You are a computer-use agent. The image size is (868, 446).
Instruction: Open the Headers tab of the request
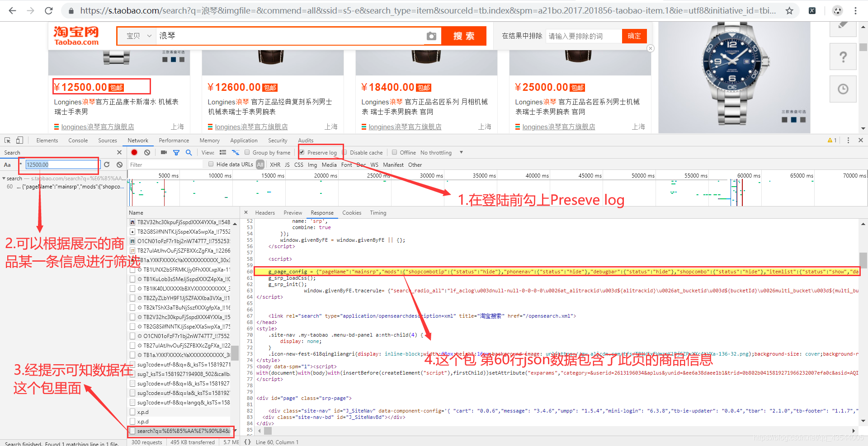[x=265, y=213]
